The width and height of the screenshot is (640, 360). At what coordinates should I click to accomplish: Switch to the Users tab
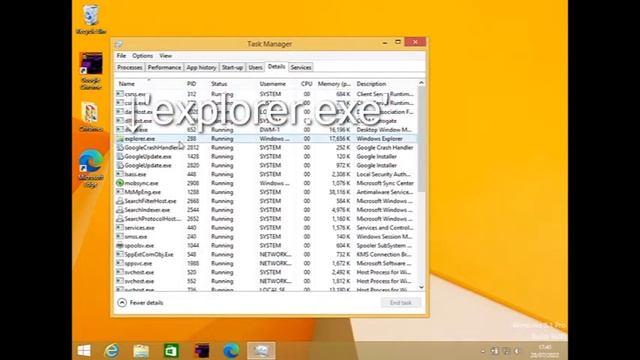pos(255,67)
